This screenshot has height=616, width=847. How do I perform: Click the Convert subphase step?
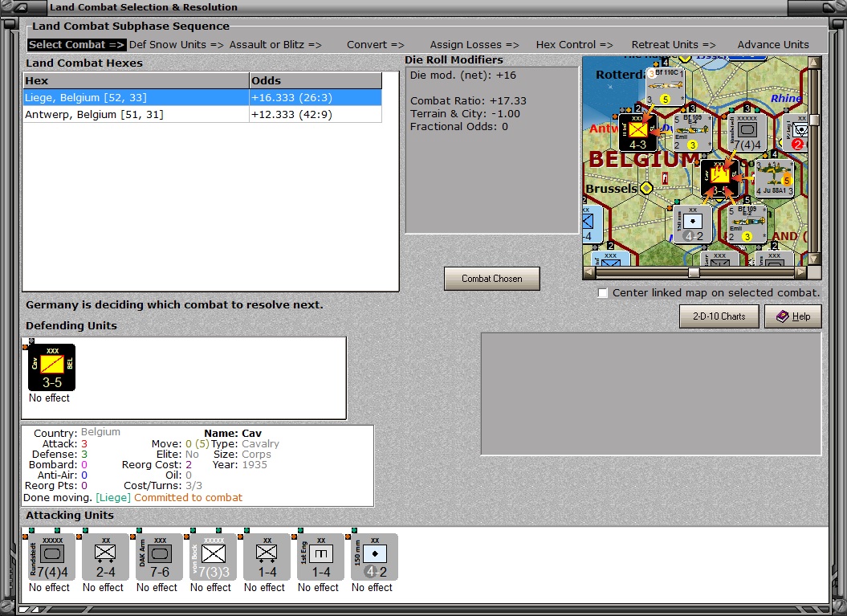[x=376, y=45]
